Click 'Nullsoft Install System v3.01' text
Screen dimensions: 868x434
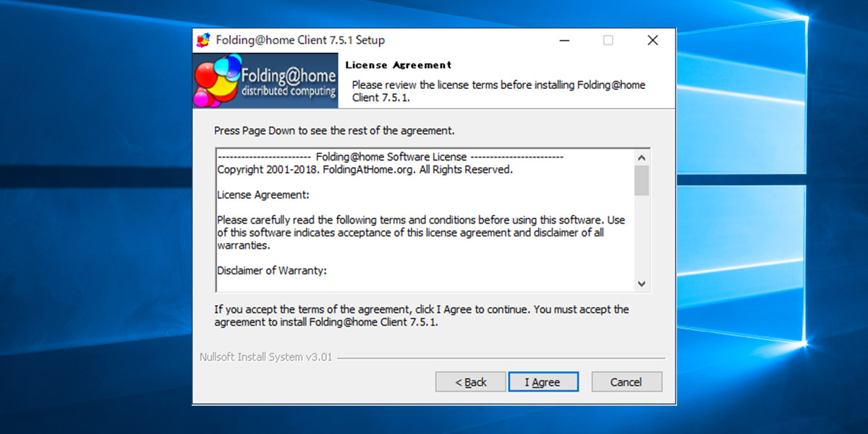tap(265, 357)
